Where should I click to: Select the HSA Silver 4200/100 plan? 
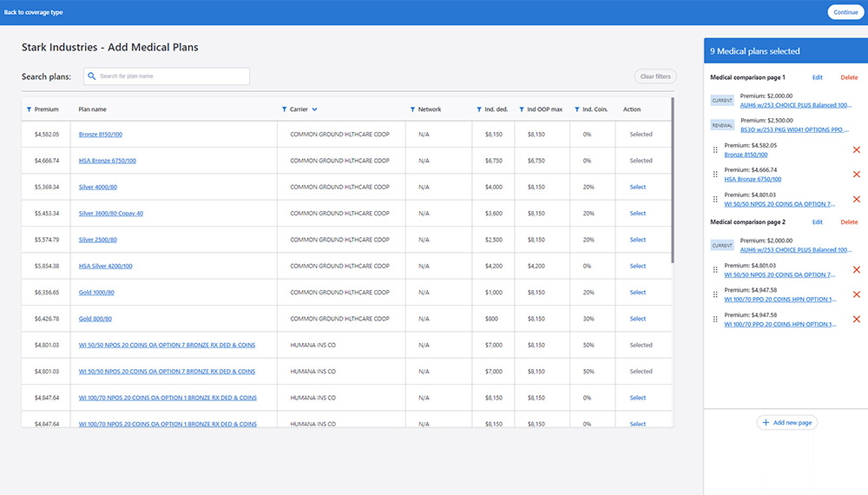tap(638, 267)
